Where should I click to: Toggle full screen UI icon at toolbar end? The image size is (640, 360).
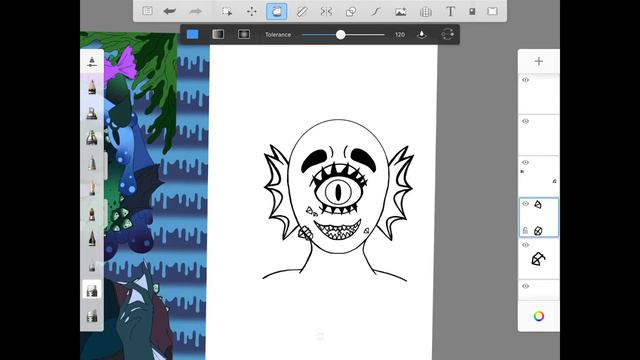pos(492,11)
